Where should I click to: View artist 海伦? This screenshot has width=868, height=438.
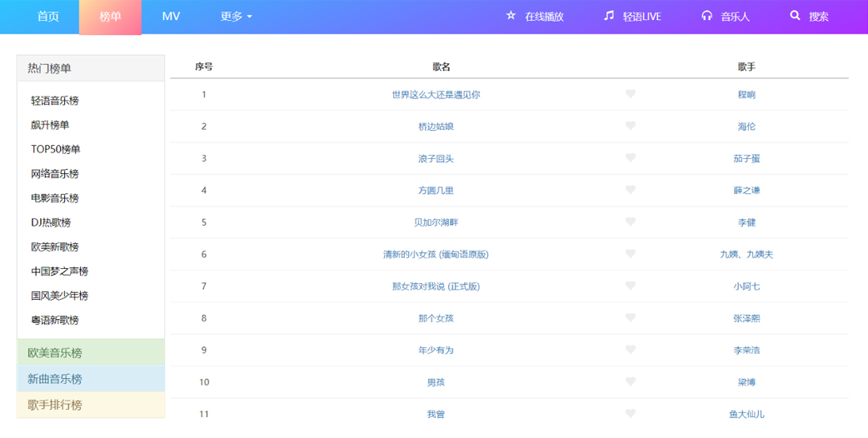coord(746,127)
